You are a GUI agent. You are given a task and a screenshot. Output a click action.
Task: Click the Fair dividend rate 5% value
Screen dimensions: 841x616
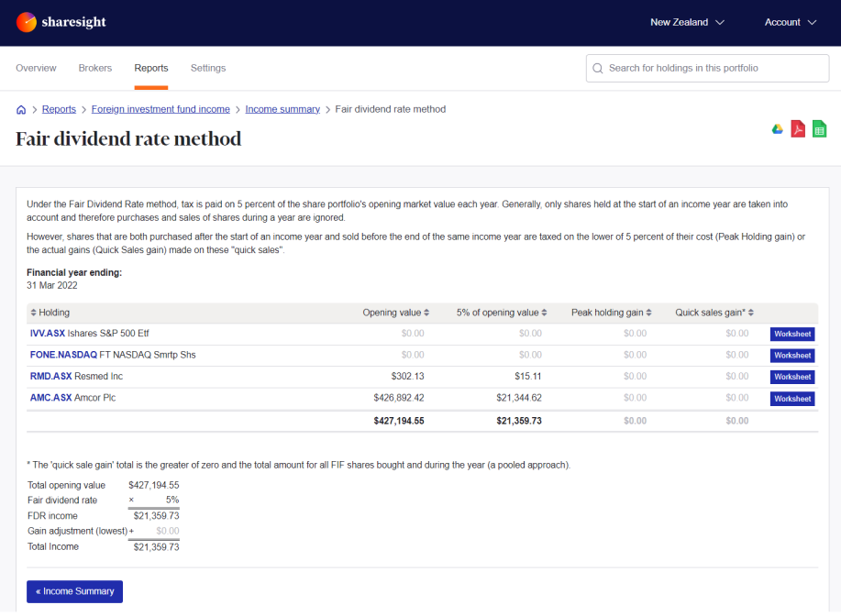(172, 500)
